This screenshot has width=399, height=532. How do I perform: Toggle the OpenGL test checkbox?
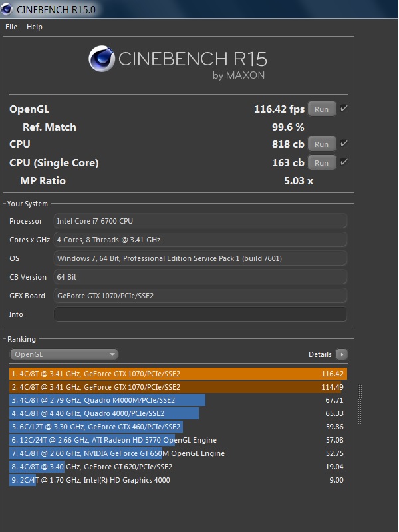[344, 109]
